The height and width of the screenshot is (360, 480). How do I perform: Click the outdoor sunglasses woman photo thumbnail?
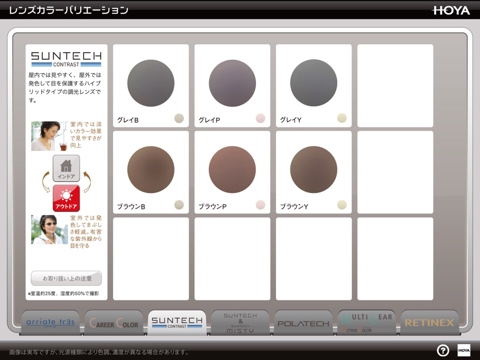[x=49, y=230]
